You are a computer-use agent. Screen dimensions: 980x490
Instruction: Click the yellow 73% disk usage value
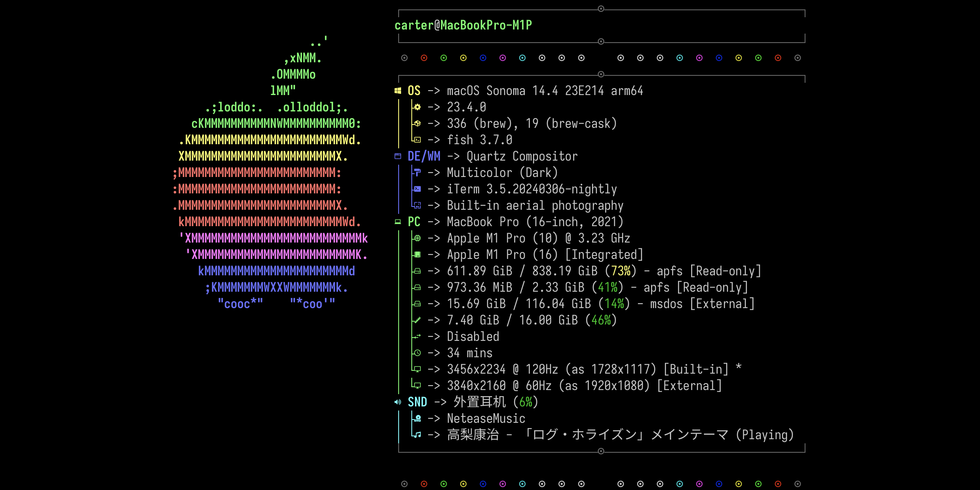[x=620, y=271]
